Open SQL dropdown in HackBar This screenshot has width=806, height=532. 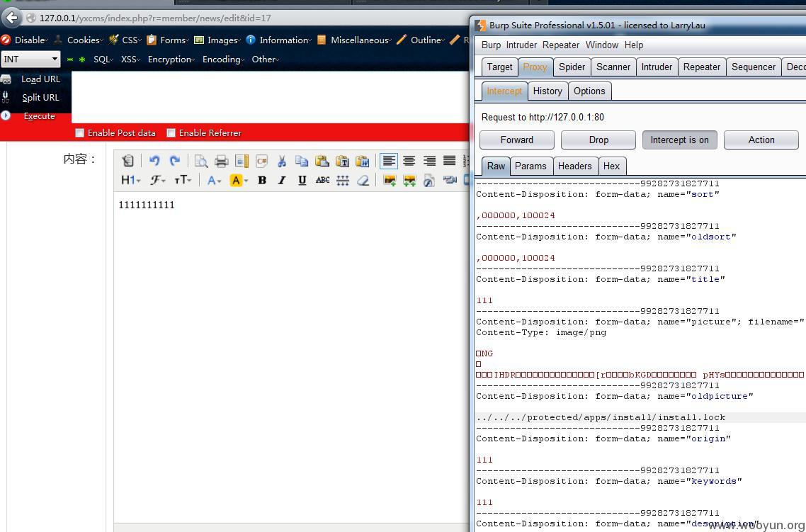tap(103, 60)
